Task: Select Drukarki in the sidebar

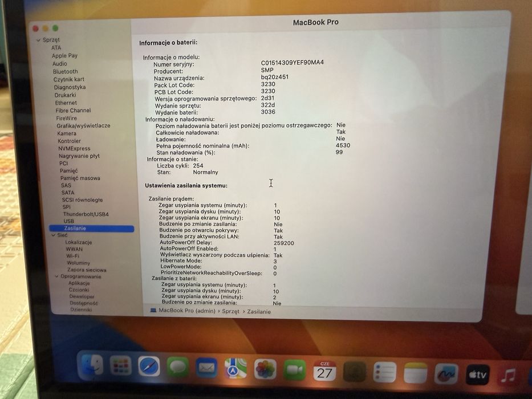Action: (65, 95)
